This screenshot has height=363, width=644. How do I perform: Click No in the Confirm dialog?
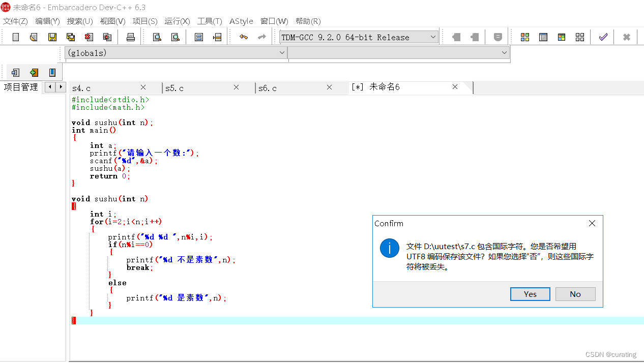pos(575,294)
